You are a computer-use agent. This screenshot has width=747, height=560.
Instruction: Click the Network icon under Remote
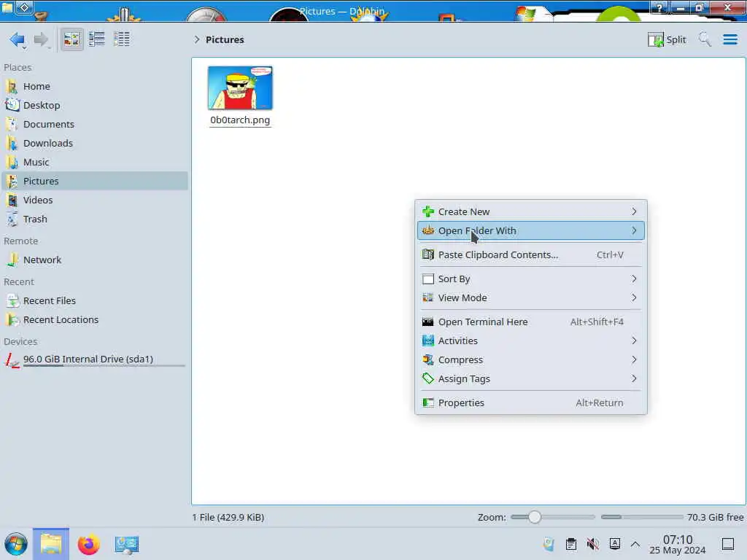(x=12, y=260)
